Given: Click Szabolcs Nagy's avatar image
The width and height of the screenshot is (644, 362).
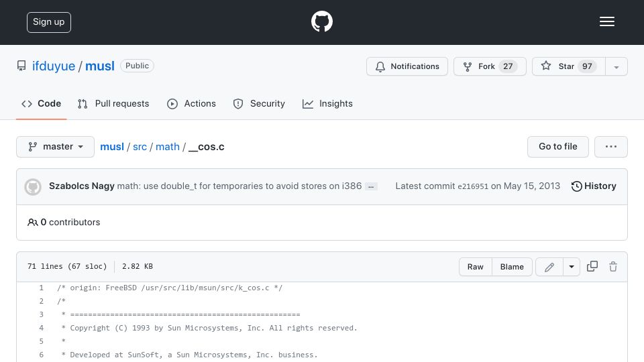Looking at the screenshot, I should pyautogui.click(x=33, y=187).
